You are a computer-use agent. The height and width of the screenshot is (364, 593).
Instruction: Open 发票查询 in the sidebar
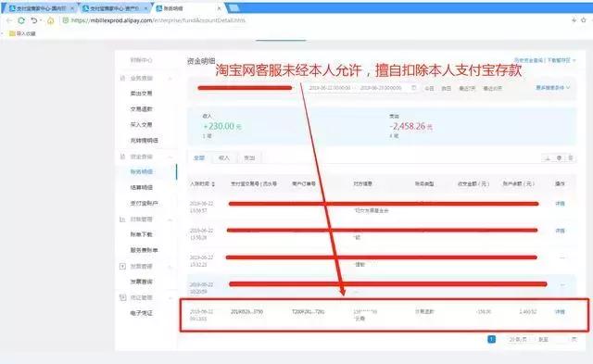(142, 282)
